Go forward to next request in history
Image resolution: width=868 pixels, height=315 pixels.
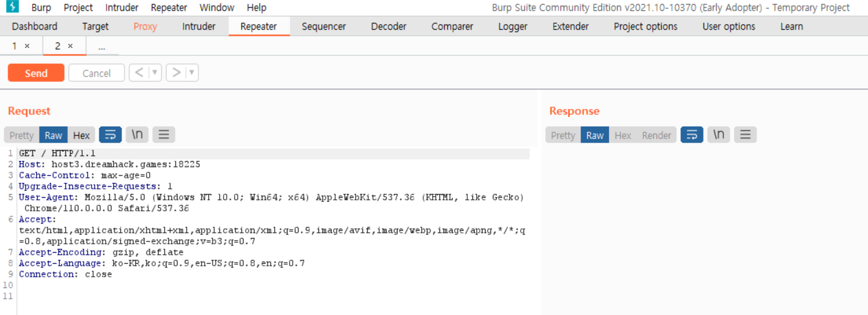click(x=176, y=73)
